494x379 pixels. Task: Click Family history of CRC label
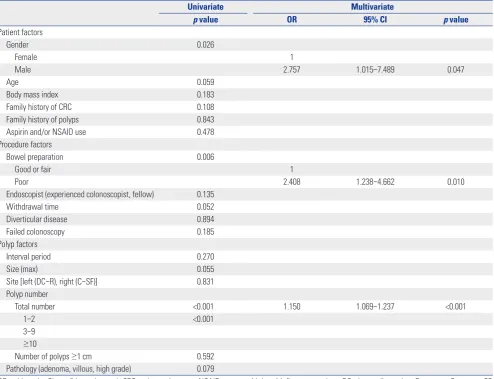(39, 107)
